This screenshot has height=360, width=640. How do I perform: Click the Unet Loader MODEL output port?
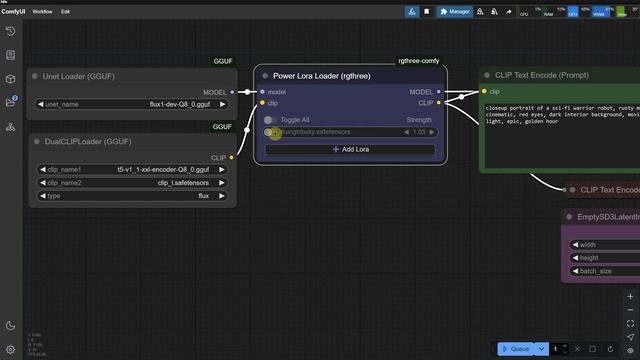[232, 92]
